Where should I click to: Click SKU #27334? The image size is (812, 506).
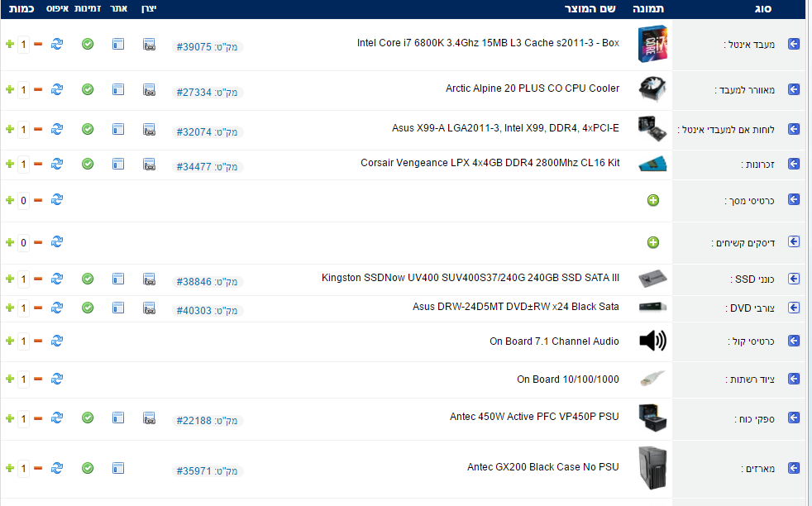coord(208,93)
